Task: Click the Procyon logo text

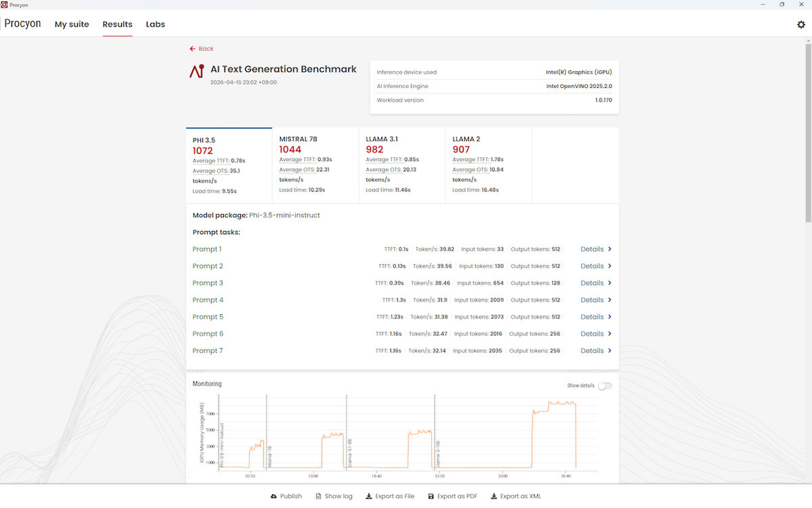Action: [x=23, y=24]
